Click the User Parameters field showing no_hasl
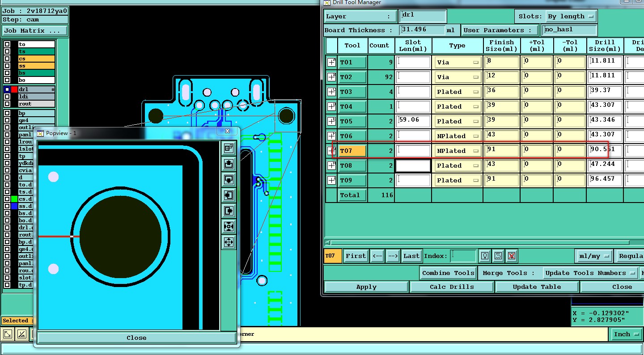Screen dimensions: 644x355 [x=569, y=30]
